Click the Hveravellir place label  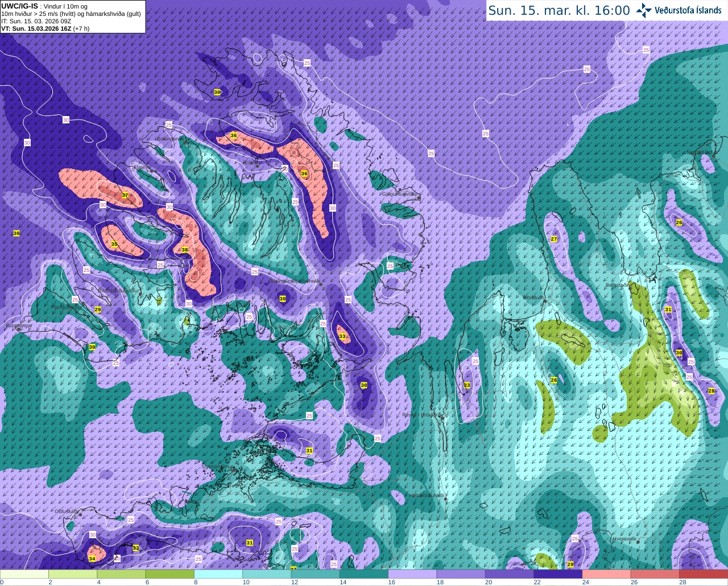click(x=624, y=538)
